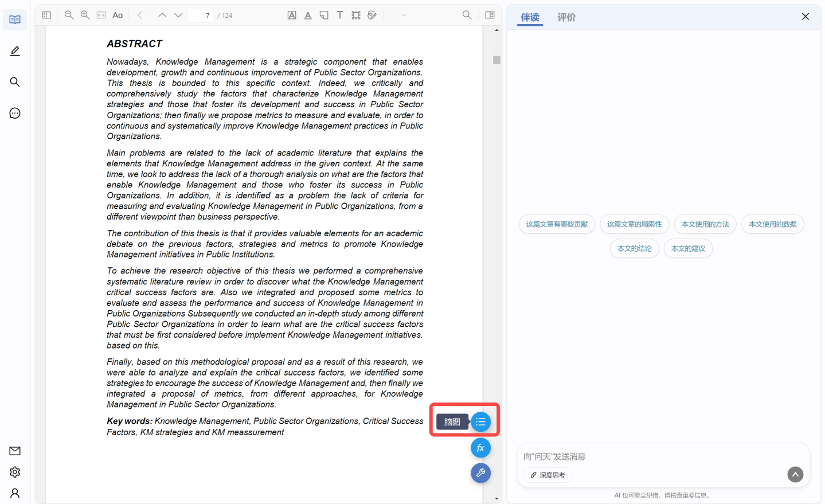
Task: Close the right assistant panel
Action: pyautogui.click(x=806, y=16)
